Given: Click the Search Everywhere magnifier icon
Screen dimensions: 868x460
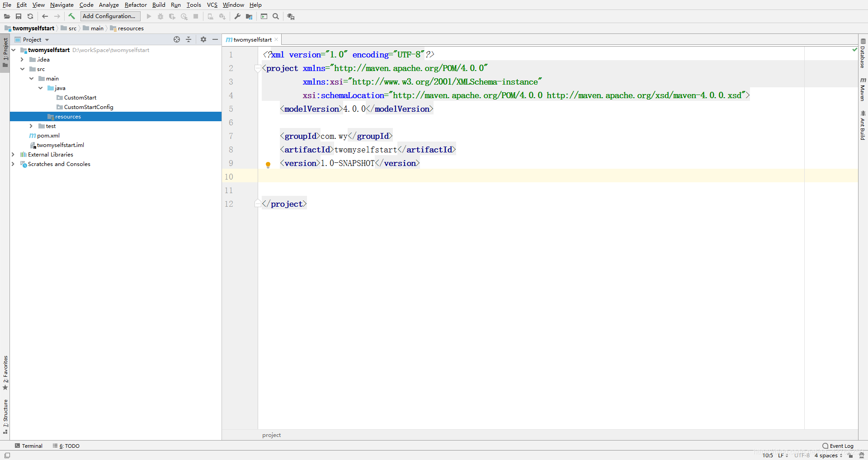Looking at the screenshot, I should pos(276,16).
